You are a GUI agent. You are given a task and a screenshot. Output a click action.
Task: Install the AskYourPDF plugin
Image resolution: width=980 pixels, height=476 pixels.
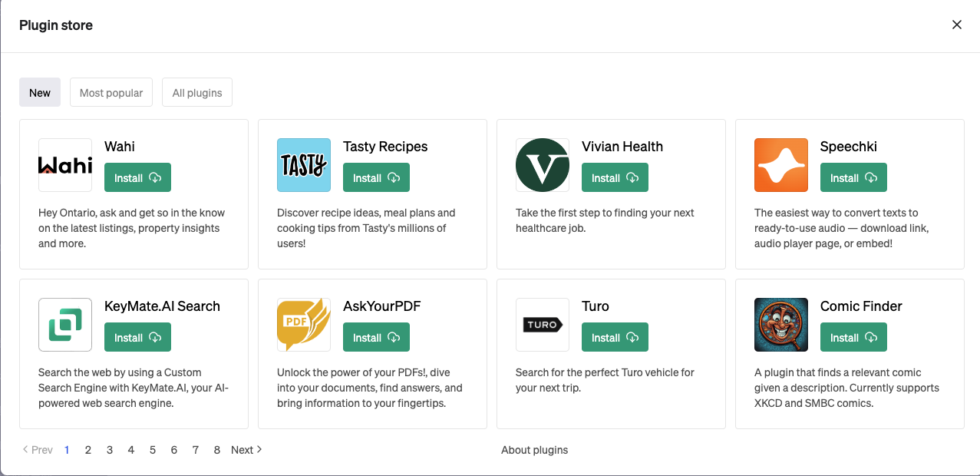tap(376, 337)
